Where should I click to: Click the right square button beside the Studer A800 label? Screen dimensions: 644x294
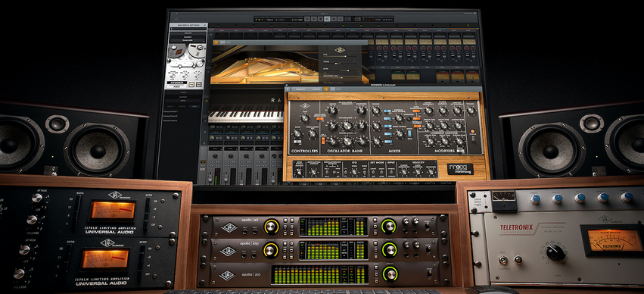(x=199, y=84)
